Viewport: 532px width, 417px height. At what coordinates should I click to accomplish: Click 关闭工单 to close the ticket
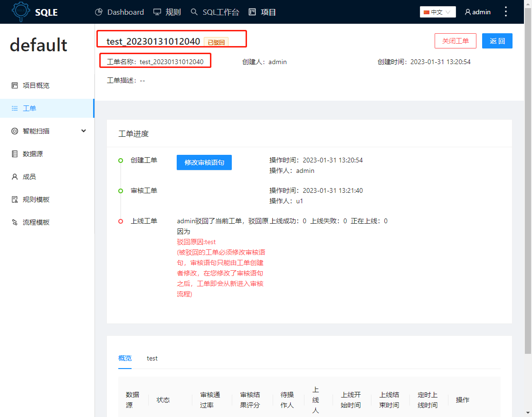455,41
